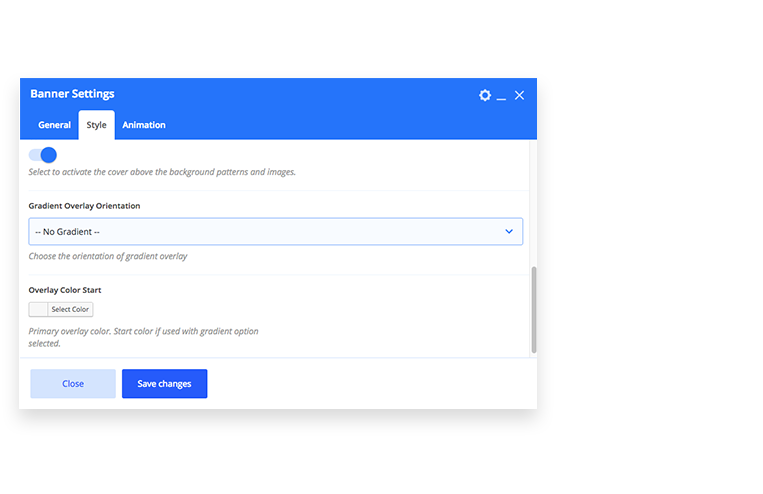Open the Gradient Overlay Orientation dropdown

click(x=275, y=232)
